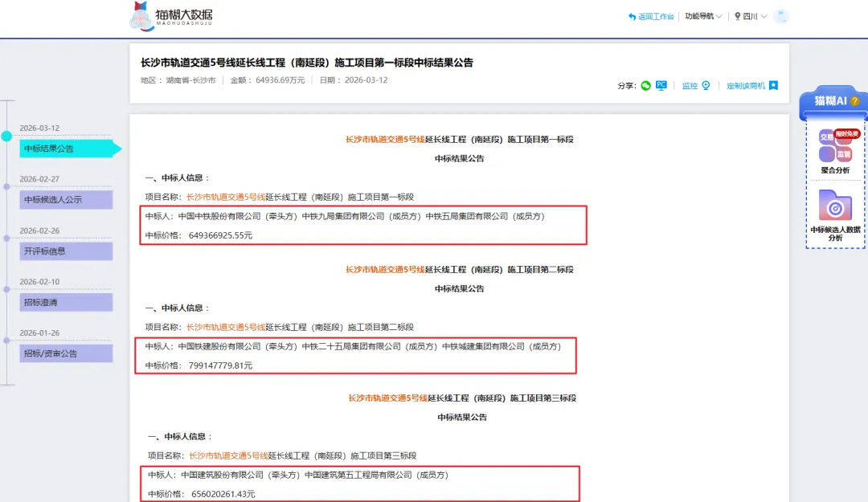Share via the PC monitor icon

point(661,85)
